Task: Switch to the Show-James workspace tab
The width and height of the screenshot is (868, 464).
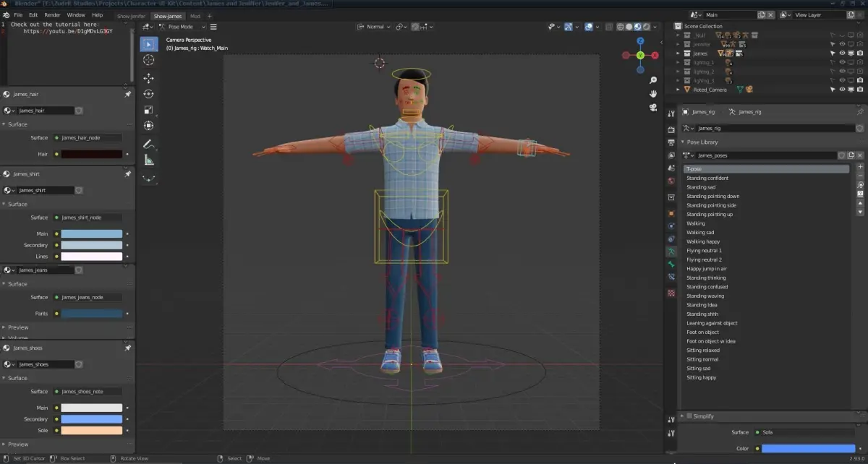Action: click(167, 16)
